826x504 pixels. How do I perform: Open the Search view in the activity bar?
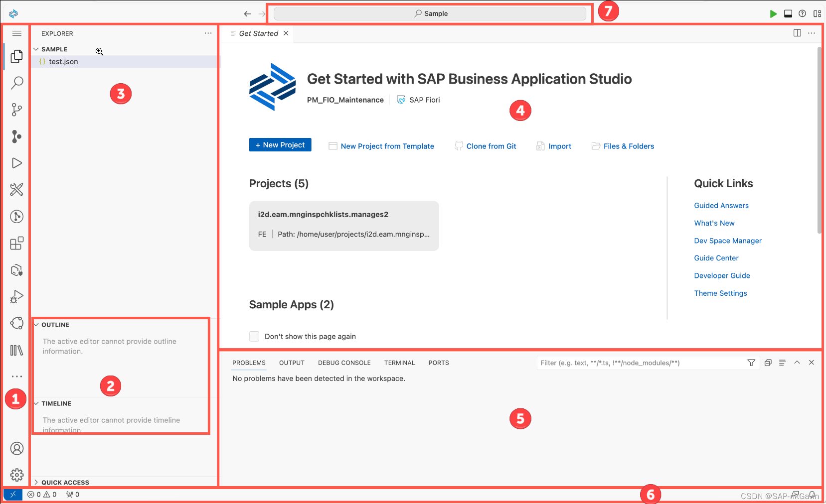point(17,83)
